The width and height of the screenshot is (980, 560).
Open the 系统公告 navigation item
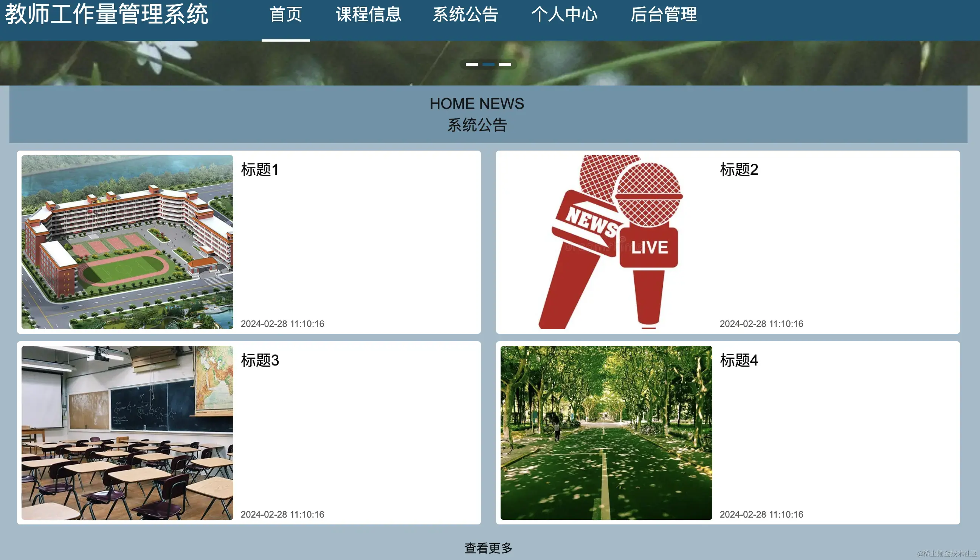tap(466, 16)
